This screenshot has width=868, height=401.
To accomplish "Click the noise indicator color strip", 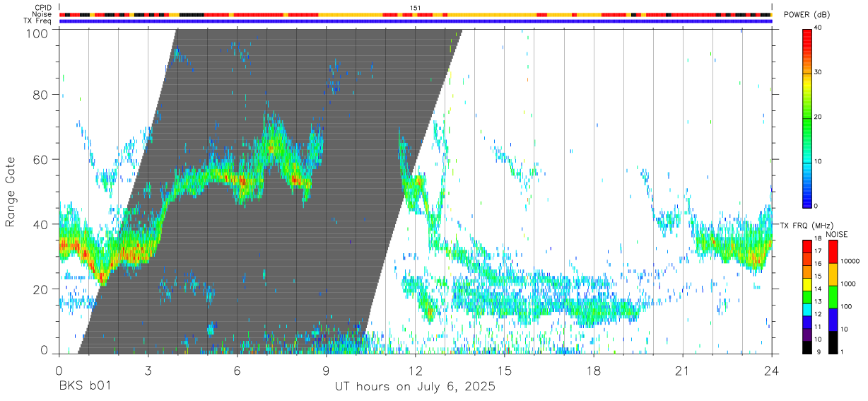I will click(x=415, y=14).
